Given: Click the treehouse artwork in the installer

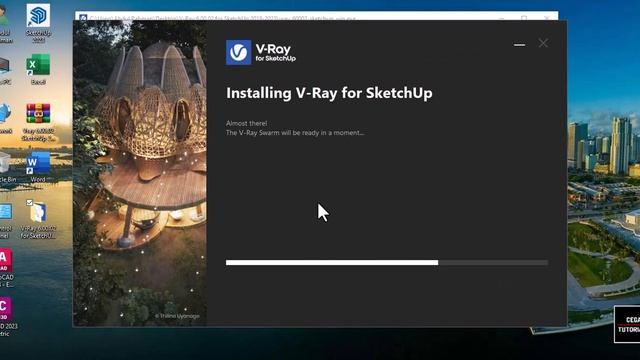Looking at the screenshot, I should (140, 173).
